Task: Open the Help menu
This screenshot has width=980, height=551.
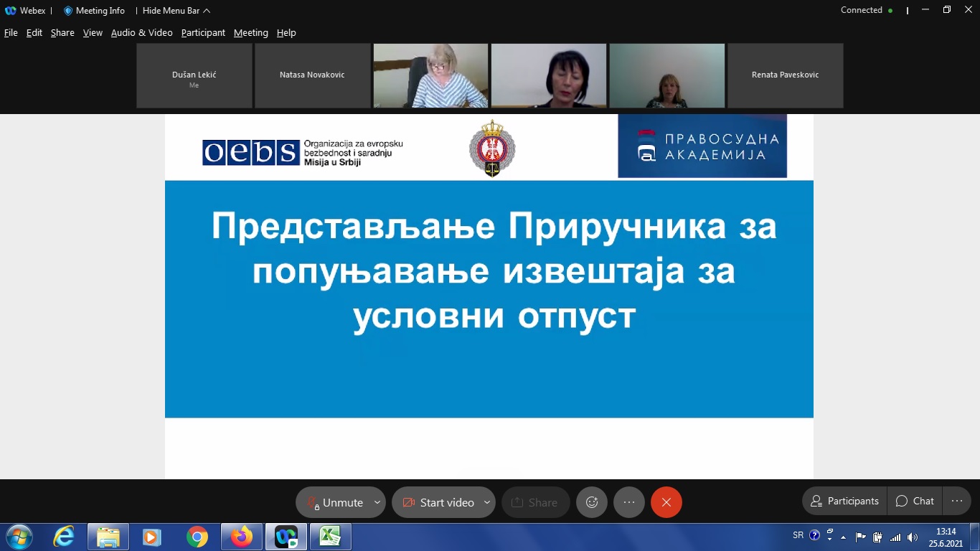Action: click(286, 33)
